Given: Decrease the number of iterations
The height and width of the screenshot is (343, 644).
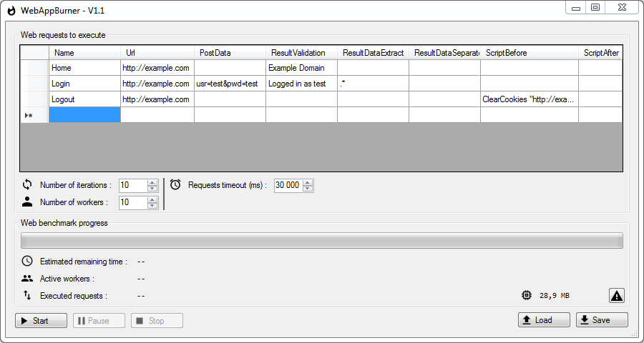Looking at the screenshot, I should 152,189.
